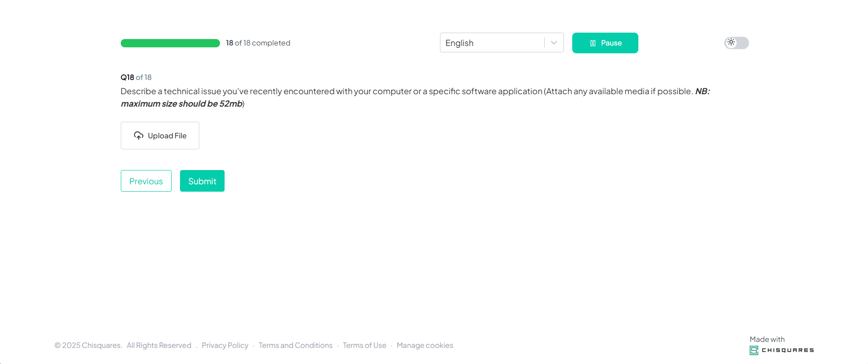Open the Privacy Policy link
The width and height of the screenshot is (868, 364).
(x=225, y=345)
